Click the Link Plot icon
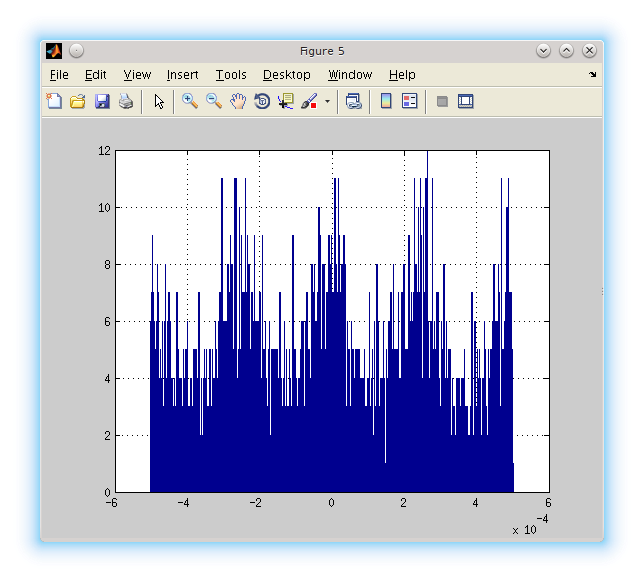 pos(354,101)
